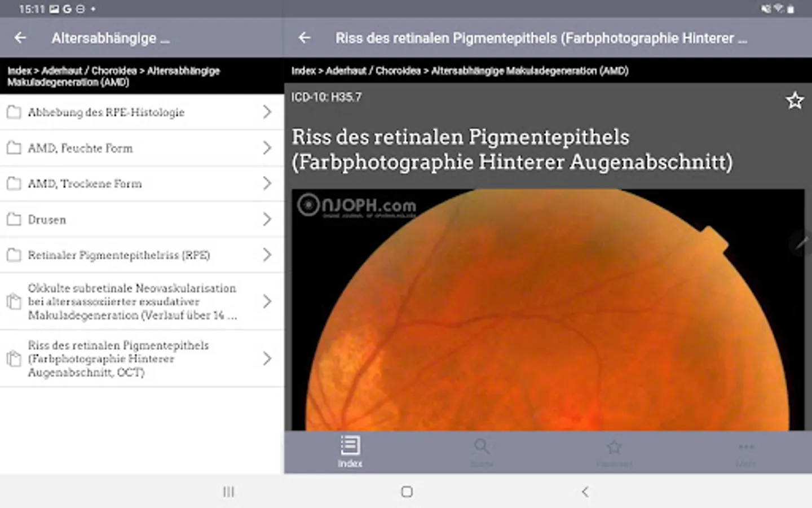Click the left panel breadcrumb Index > Aderhaut / Choroidea
Screen dimensions: 812x508
click(113, 76)
